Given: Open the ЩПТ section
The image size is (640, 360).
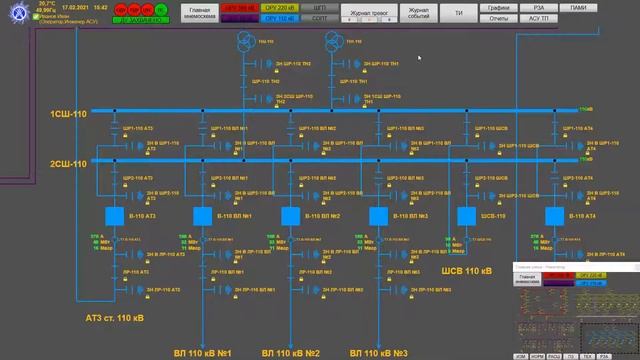Looking at the screenshot, I should pos(320,8).
